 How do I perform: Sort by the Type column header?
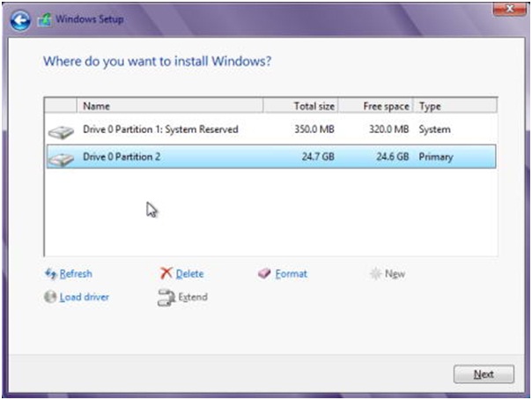click(x=455, y=107)
